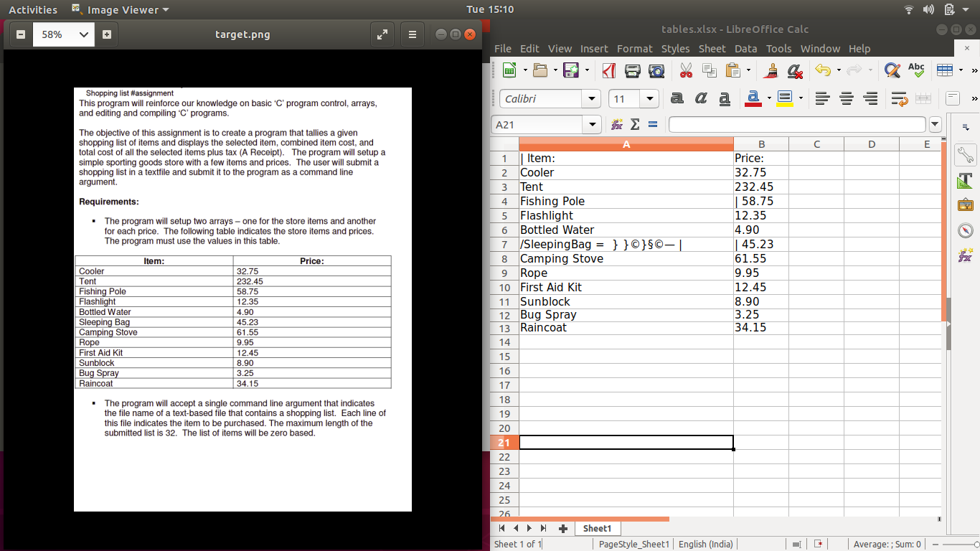Select the Sheet1 tab
Screen dimensions: 980x551
[597, 528]
